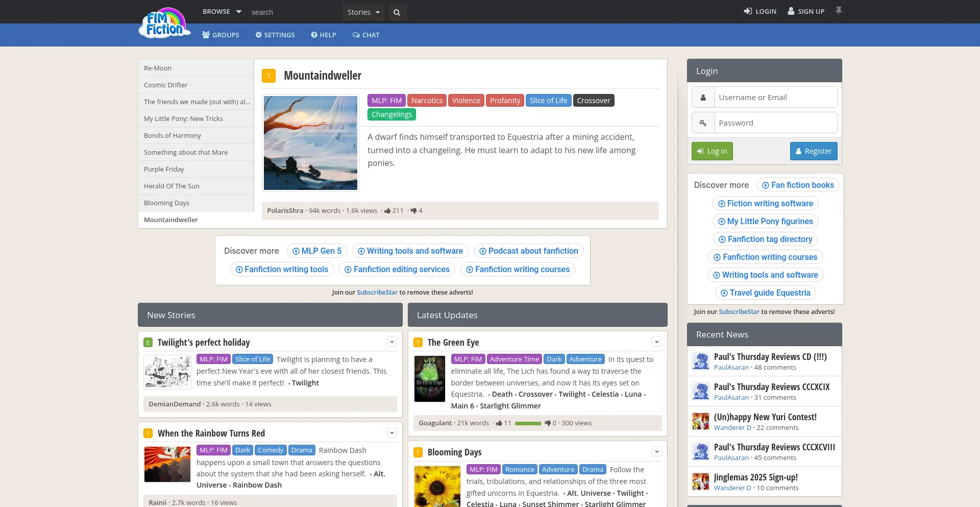Give Mountaindweller a thumbs down
This screenshot has width=980, height=507.
413,210
